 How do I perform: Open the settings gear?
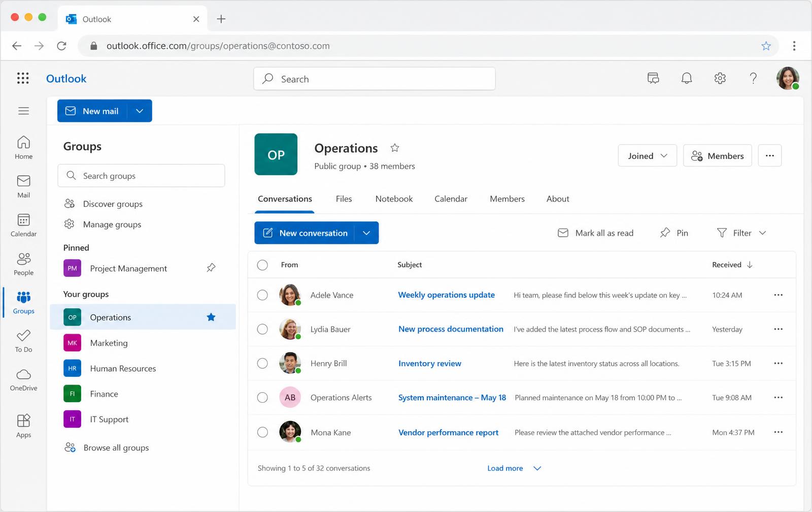point(720,78)
